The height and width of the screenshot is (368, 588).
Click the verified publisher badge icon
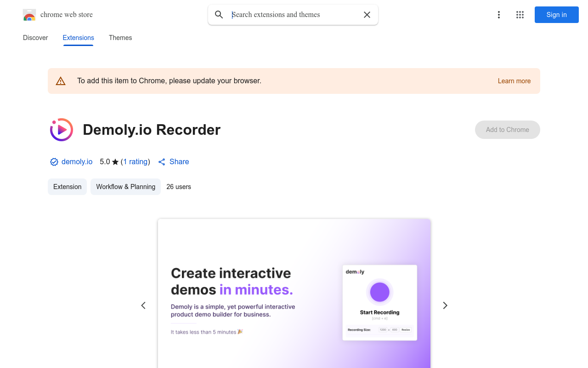click(x=54, y=162)
